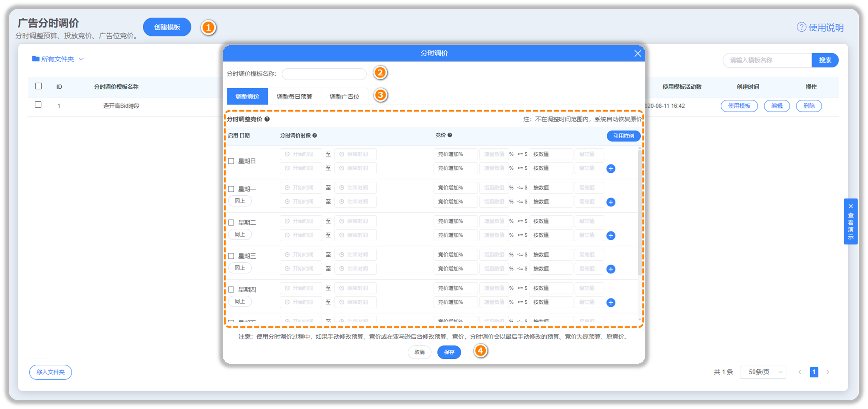This screenshot has height=409, width=868.
Task: Click the plus icon for 星期日 row
Action: 611,169
